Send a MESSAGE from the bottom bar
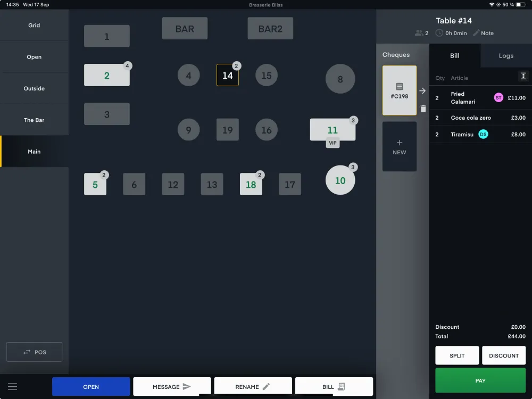Image resolution: width=532 pixels, height=399 pixels. coord(172,387)
